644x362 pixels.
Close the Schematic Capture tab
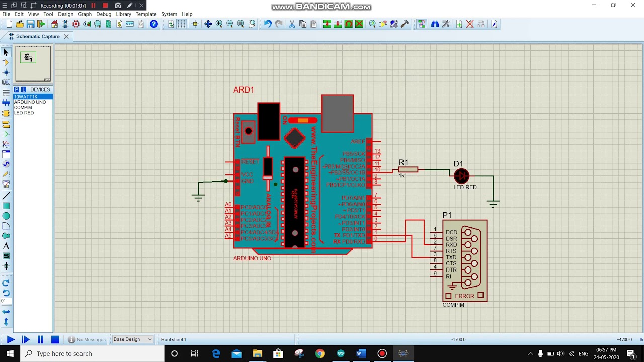(66, 36)
